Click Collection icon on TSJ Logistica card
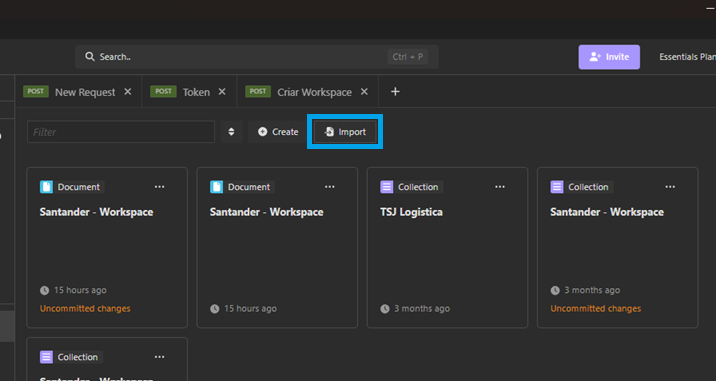The image size is (716, 381). pos(387,187)
